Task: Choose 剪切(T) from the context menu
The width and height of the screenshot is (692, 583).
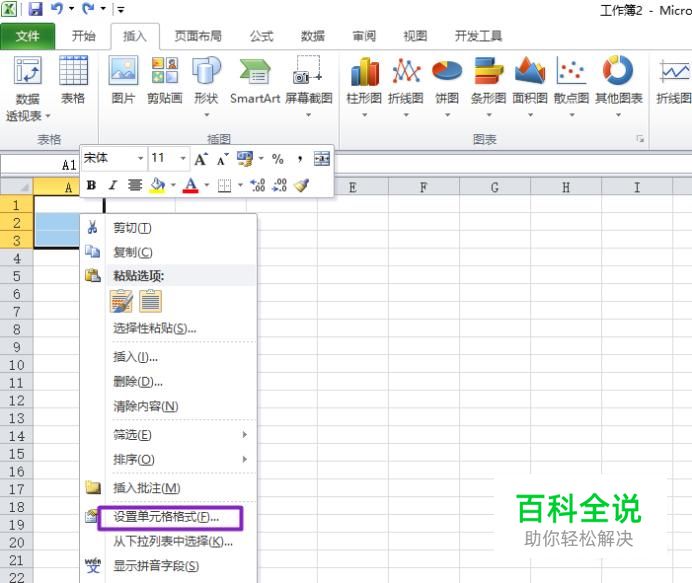Action: (168, 228)
